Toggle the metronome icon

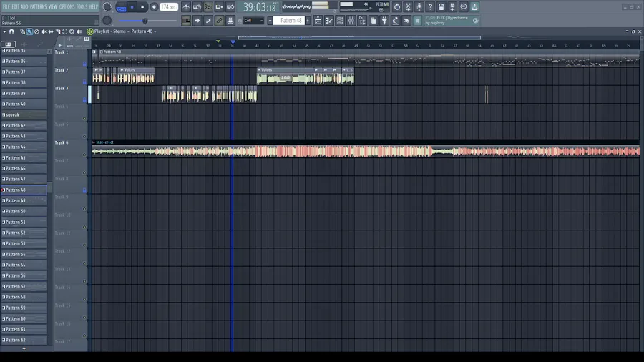186,7
